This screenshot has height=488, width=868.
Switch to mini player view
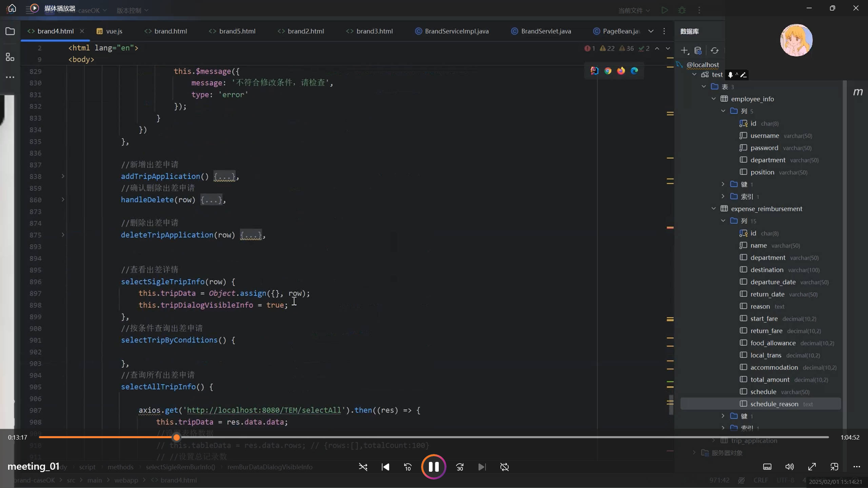(834, 467)
